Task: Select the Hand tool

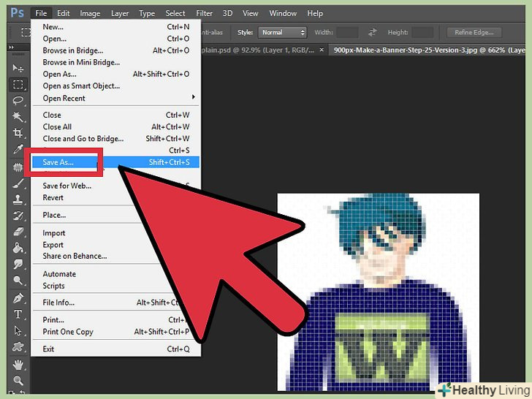Action: pyautogui.click(x=18, y=365)
